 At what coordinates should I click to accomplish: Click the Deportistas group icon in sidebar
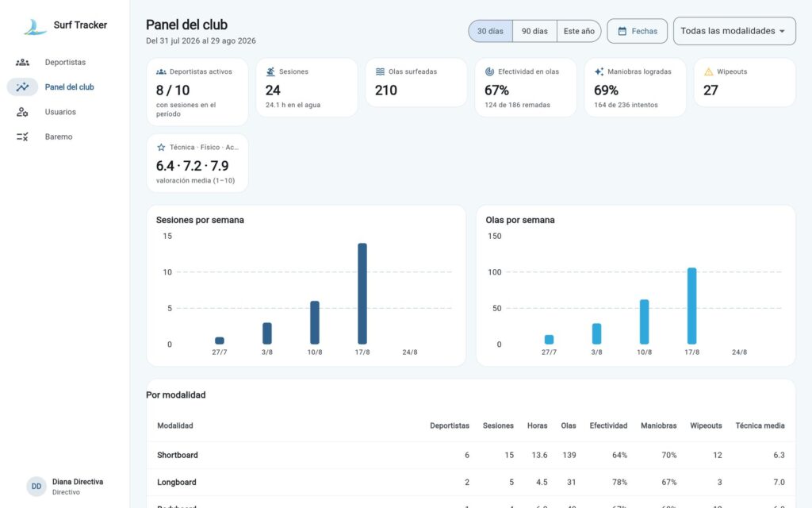coord(22,62)
